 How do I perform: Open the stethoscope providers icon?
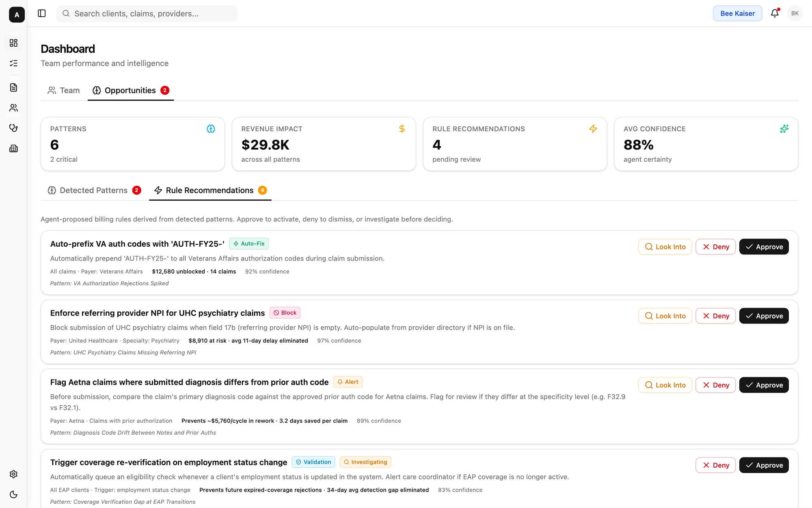(13, 128)
